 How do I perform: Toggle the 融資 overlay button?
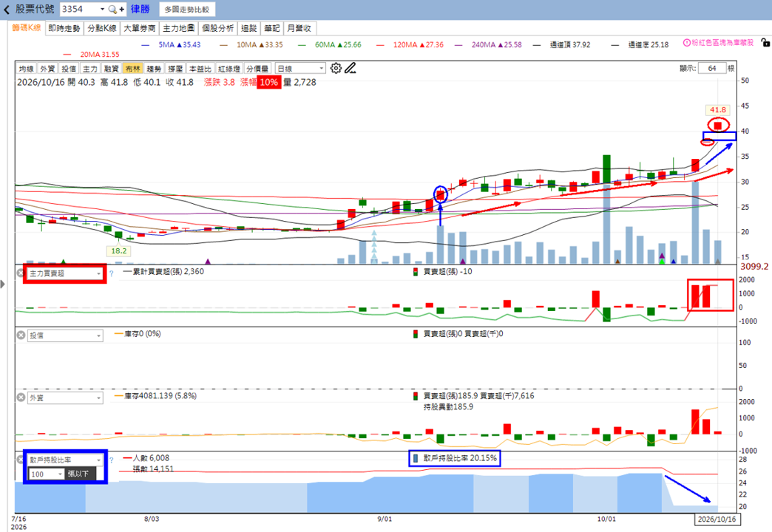(111, 69)
